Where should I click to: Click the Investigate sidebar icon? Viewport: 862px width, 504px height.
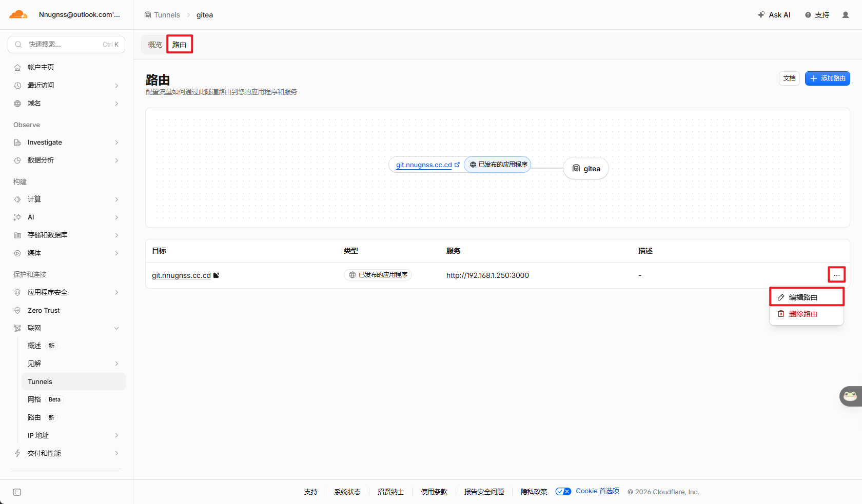tap(17, 143)
